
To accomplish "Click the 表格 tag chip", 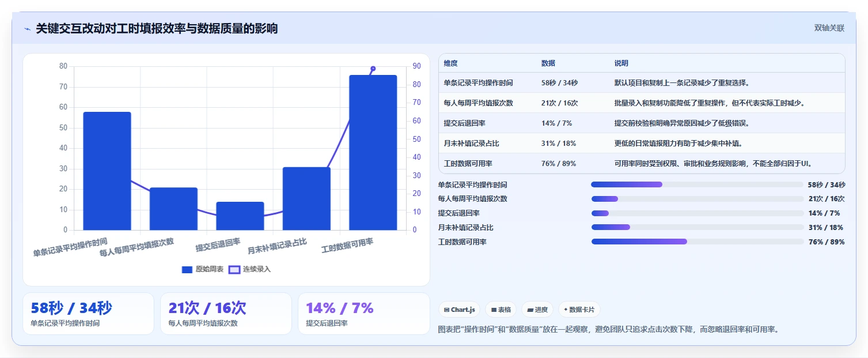I will pyautogui.click(x=501, y=310).
